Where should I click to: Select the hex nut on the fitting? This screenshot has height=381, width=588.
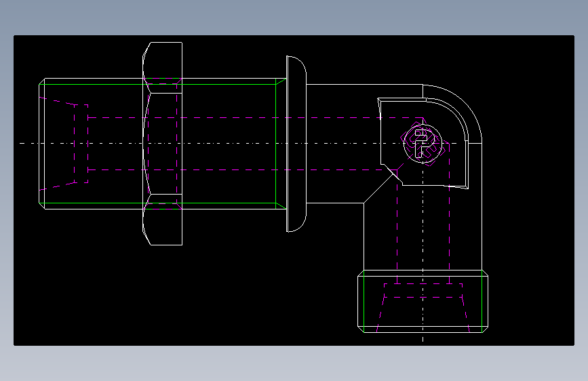tap(162, 144)
